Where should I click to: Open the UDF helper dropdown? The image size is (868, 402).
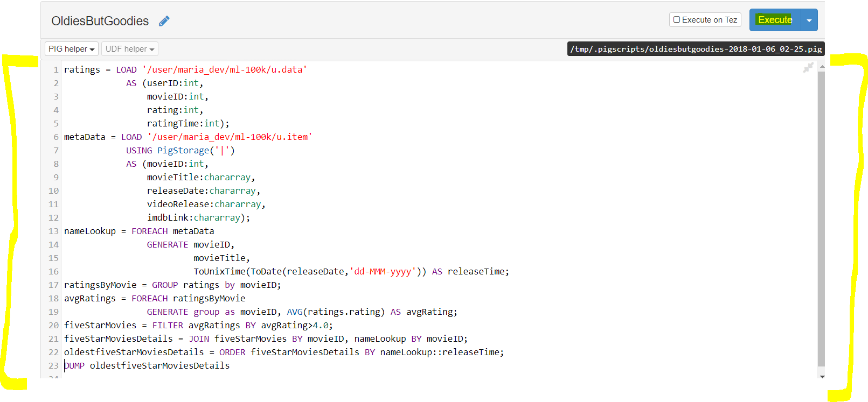coord(130,49)
